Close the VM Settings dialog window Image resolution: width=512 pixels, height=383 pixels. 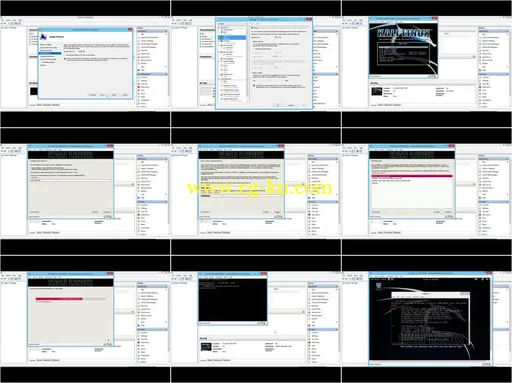(x=309, y=19)
